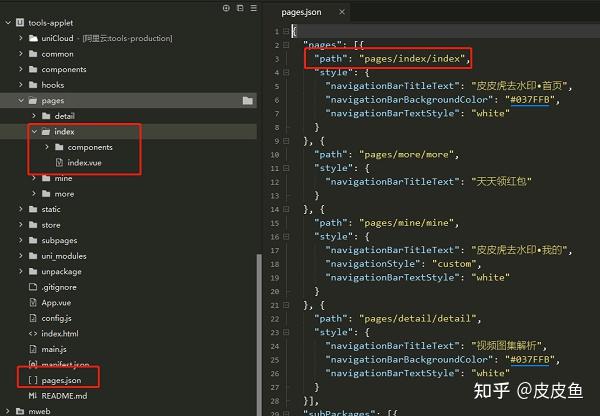
Task: Toggle the code fold marker on line 9
Action: pyautogui.click(x=286, y=141)
